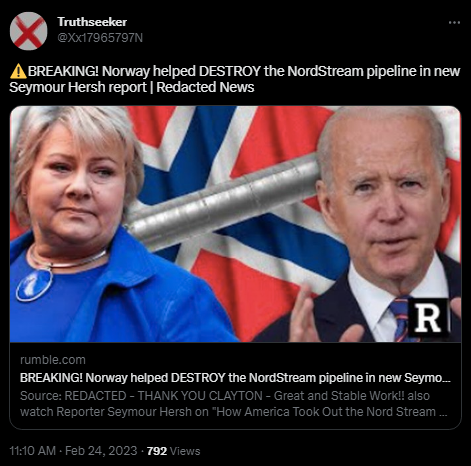Click the striped tie in the image
Viewport: 471px width, 466px height.
tap(402, 320)
